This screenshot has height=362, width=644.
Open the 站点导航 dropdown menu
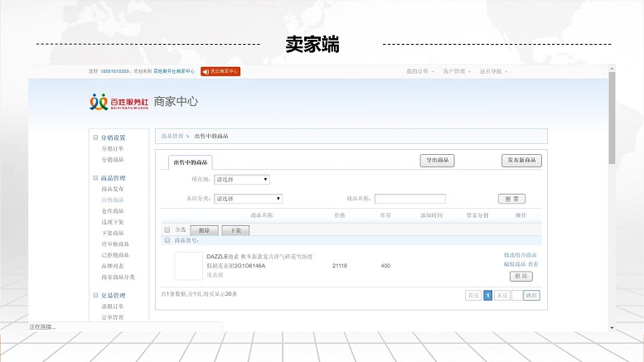[x=493, y=71]
